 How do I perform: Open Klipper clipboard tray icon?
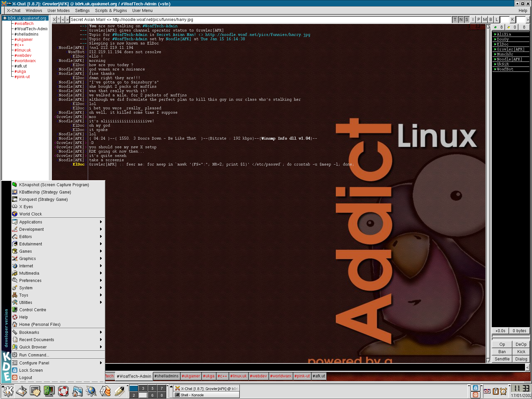(495, 391)
